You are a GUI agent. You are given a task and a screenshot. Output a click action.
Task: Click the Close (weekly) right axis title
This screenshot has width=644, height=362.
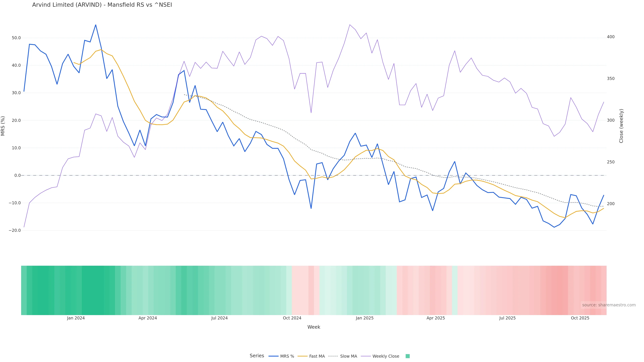(x=621, y=126)
